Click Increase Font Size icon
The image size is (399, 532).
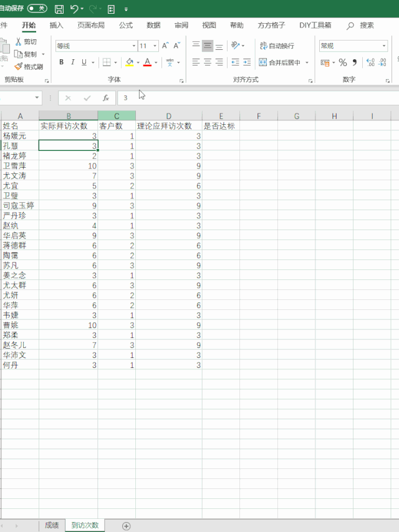tap(165, 46)
